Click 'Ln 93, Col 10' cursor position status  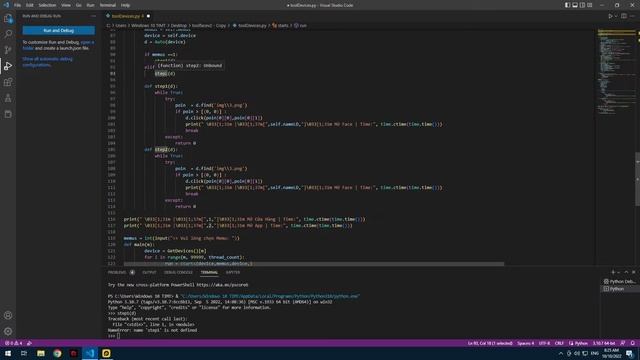coord(490,343)
